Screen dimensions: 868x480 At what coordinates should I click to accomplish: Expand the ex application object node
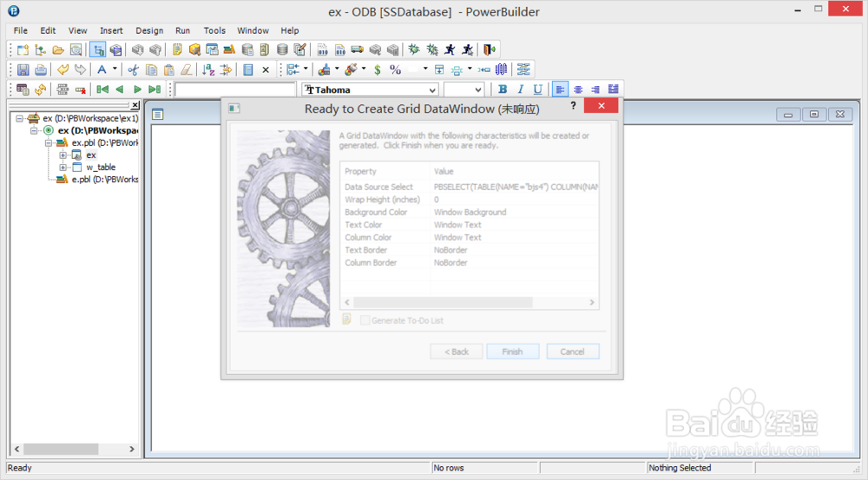[63, 155]
